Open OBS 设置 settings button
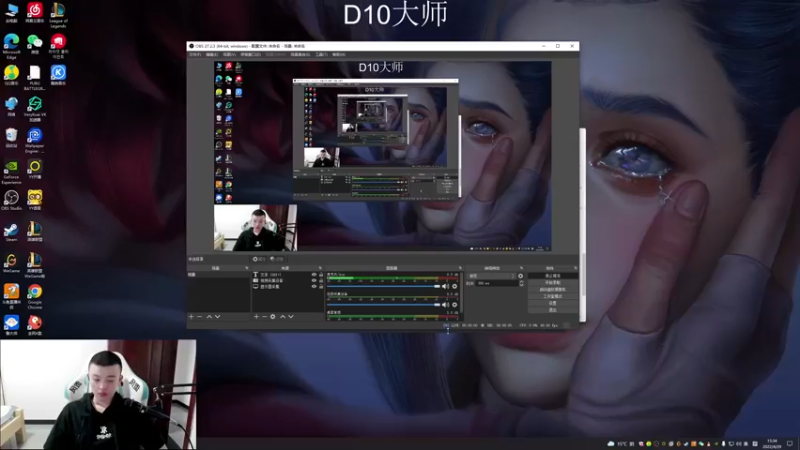 [553, 303]
